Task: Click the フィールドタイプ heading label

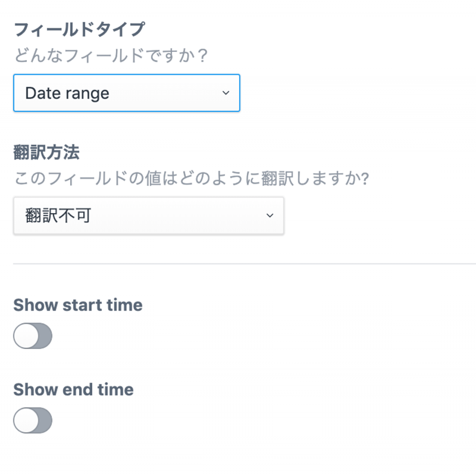Action: click(x=80, y=29)
